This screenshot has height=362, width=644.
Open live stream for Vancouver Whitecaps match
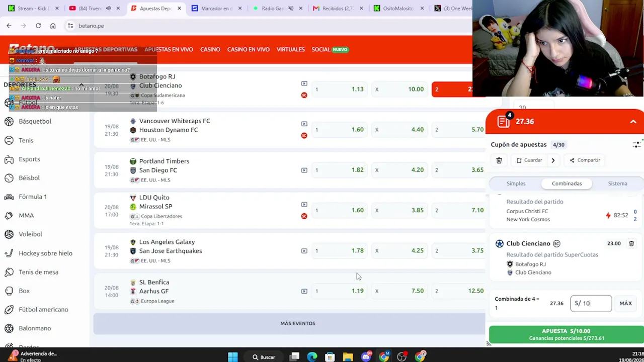click(304, 124)
